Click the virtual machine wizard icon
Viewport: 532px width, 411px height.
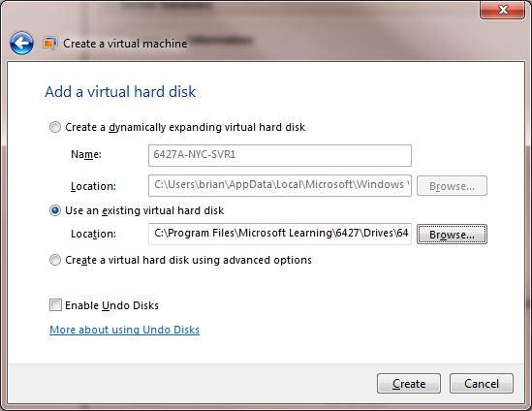(x=49, y=44)
